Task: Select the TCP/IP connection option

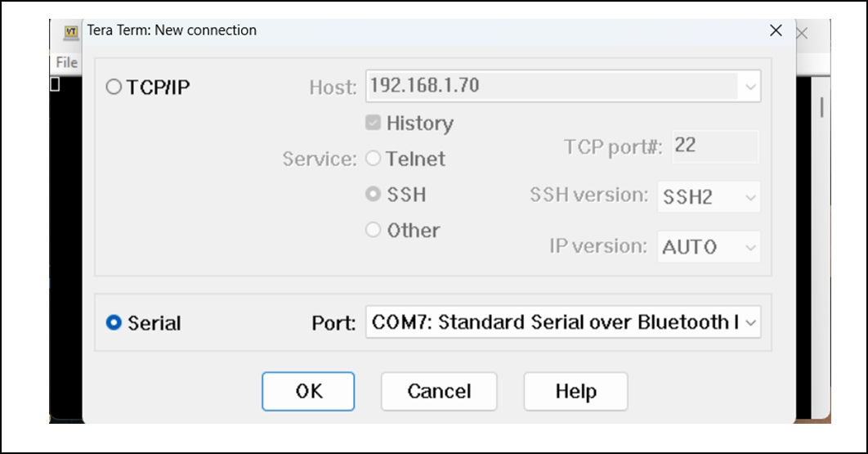Action: [114, 87]
